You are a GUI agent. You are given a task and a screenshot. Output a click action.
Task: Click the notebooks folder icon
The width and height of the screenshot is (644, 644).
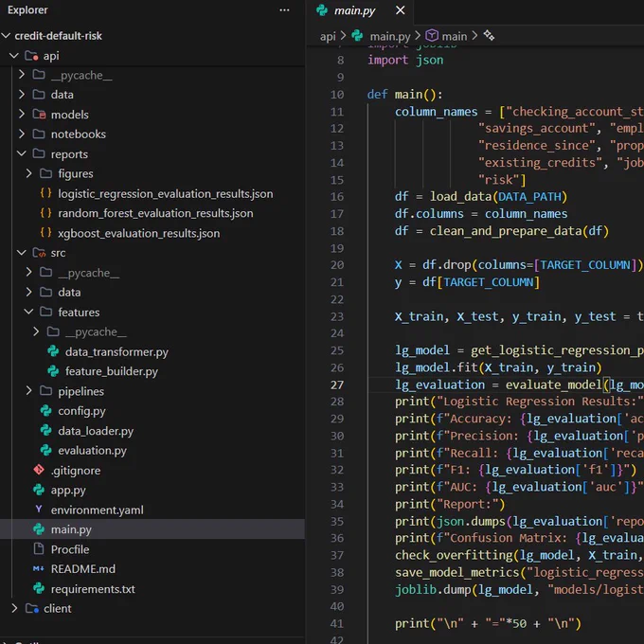coord(39,134)
